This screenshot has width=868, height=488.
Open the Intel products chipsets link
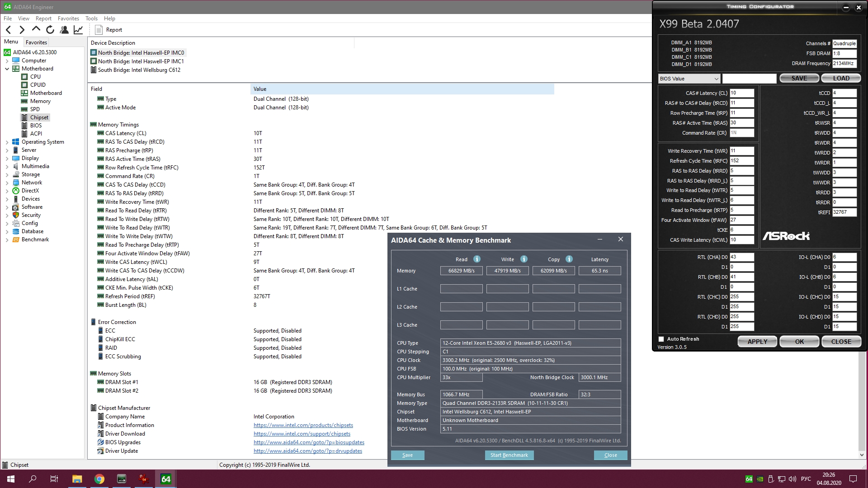303,425
